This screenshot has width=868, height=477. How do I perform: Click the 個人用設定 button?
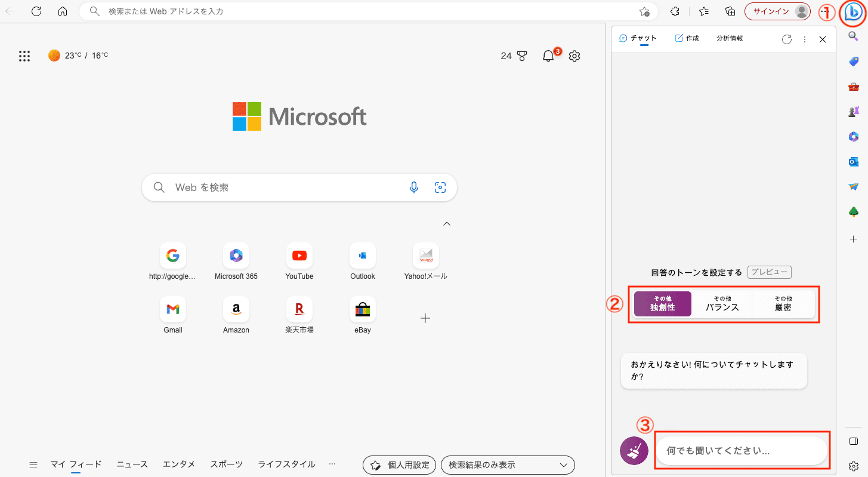pyautogui.click(x=400, y=464)
